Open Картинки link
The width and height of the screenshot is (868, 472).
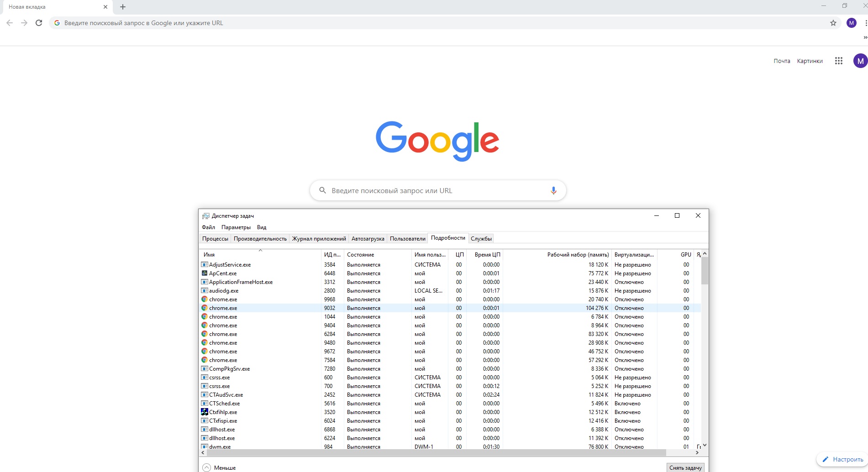810,61
